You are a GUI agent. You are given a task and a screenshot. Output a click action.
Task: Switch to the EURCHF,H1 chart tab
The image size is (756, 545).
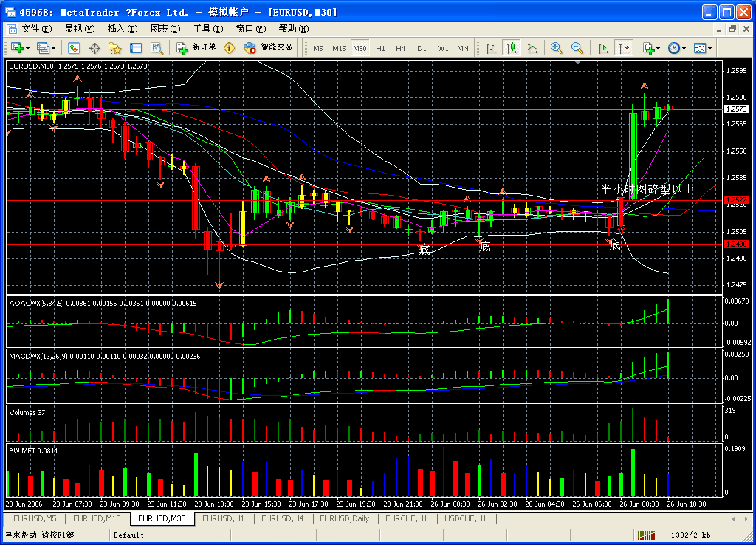[x=406, y=518]
